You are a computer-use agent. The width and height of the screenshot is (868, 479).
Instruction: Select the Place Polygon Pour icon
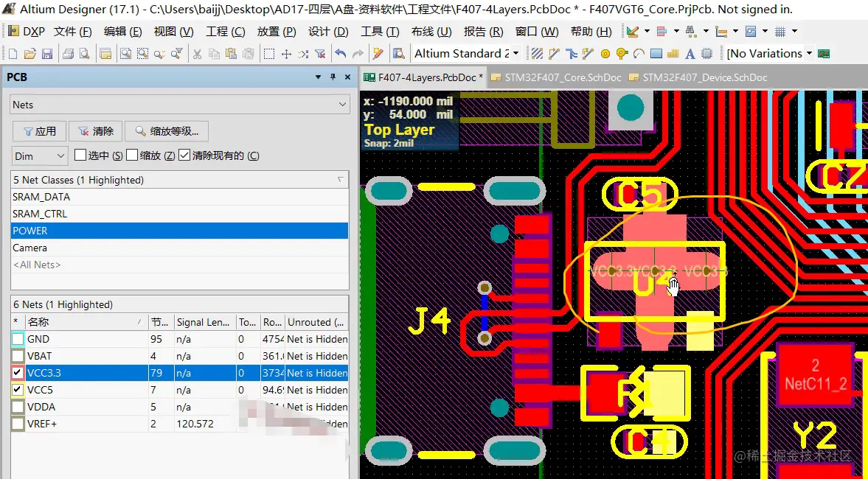(x=673, y=54)
